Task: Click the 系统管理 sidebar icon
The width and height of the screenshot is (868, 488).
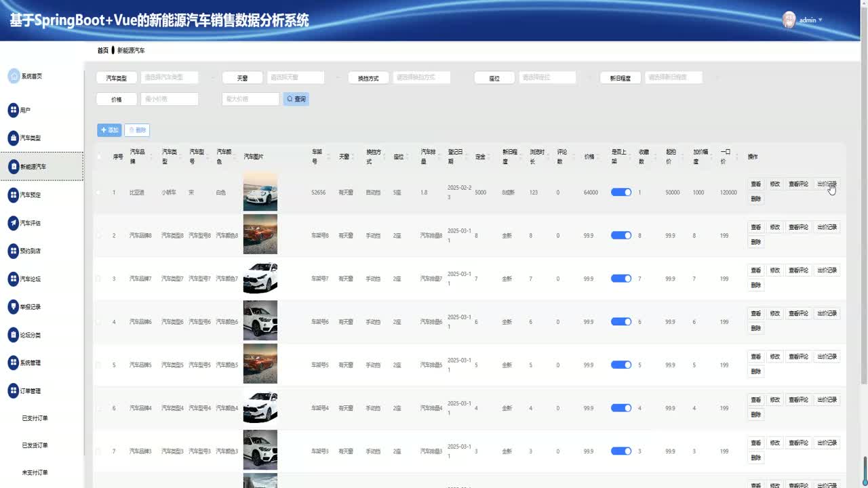Action: point(13,363)
